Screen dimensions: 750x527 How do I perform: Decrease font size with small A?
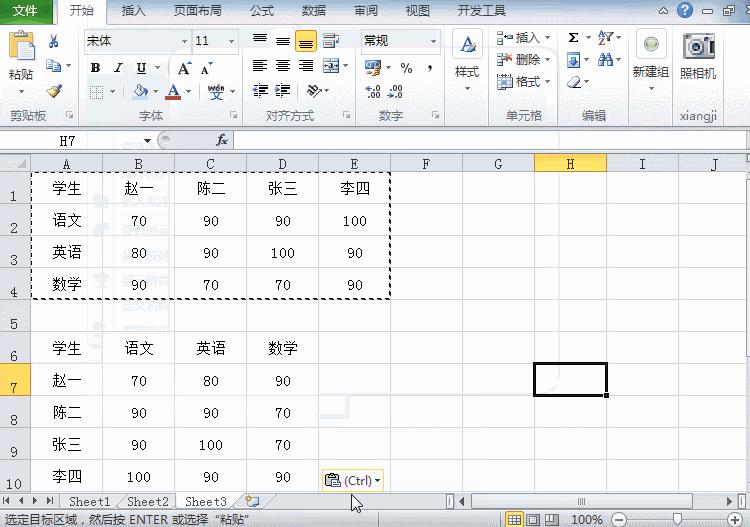point(206,69)
